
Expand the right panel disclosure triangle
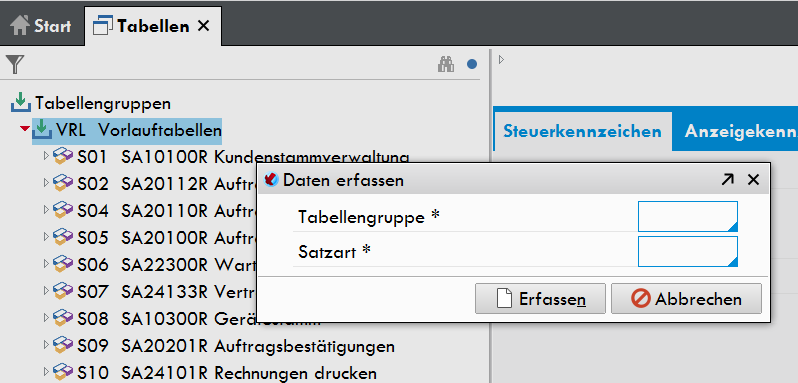pos(501,60)
